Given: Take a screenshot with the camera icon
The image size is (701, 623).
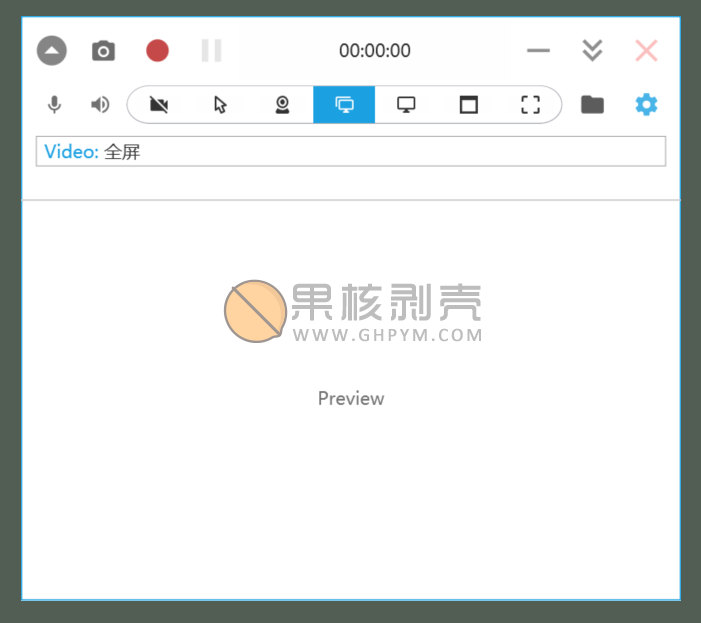Looking at the screenshot, I should pos(103,51).
